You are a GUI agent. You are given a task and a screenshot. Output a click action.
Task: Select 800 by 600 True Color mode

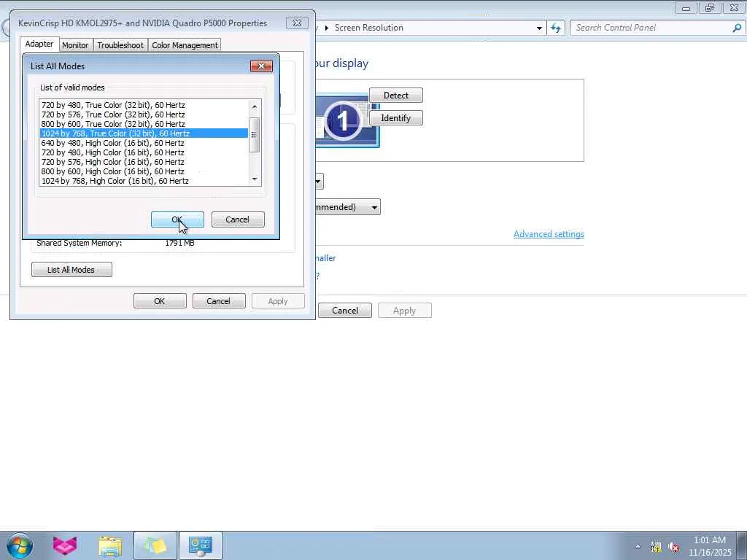coord(144,124)
